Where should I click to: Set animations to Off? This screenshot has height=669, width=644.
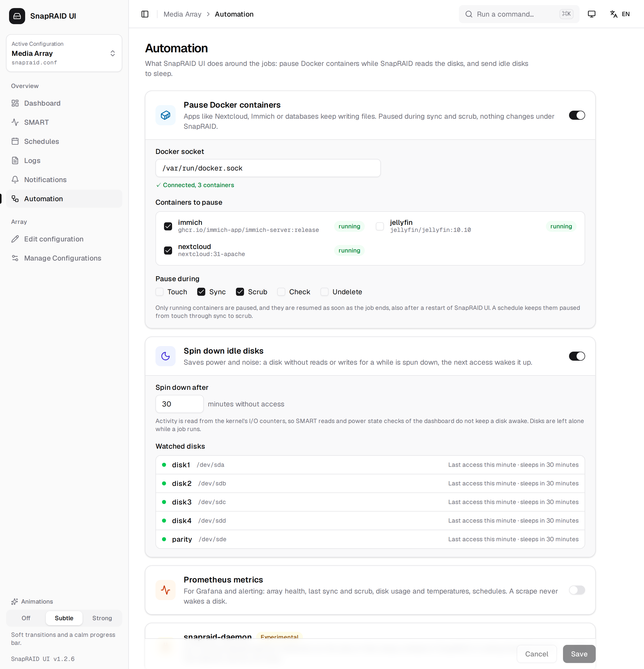[26, 618]
